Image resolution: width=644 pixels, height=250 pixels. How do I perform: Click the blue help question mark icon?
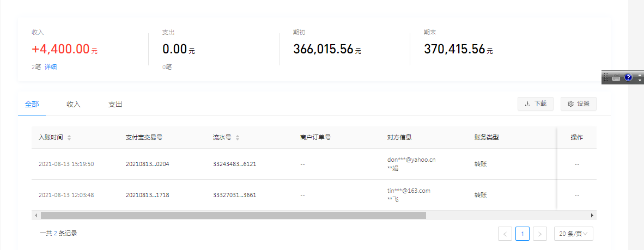click(x=628, y=78)
